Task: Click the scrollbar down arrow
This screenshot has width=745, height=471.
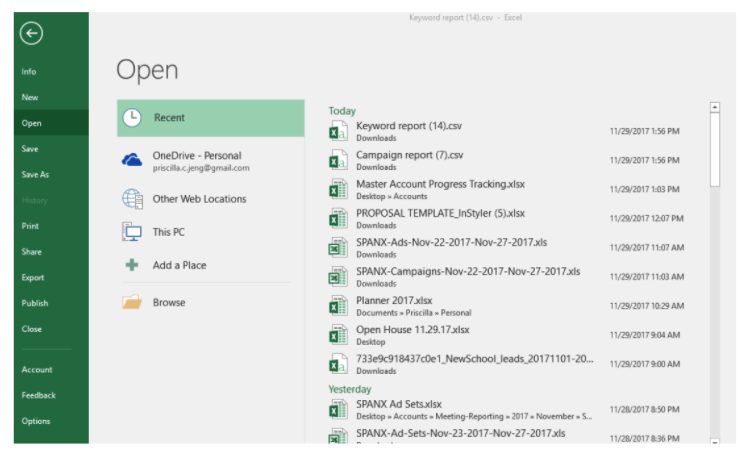Action: [x=715, y=442]
